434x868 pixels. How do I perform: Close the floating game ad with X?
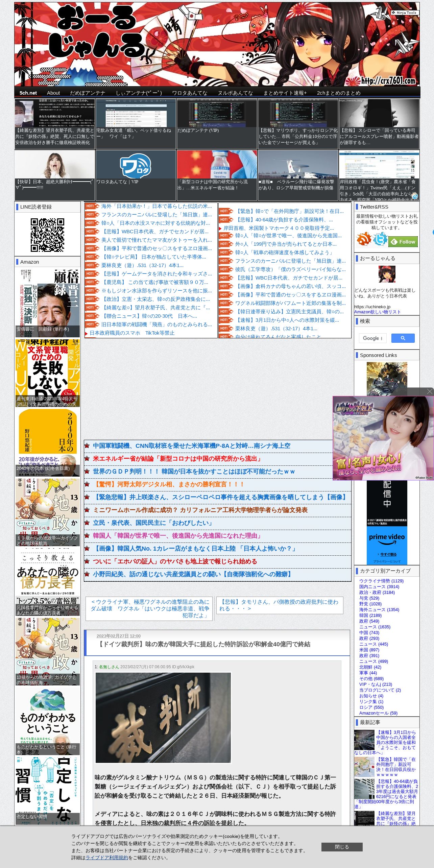430,391
